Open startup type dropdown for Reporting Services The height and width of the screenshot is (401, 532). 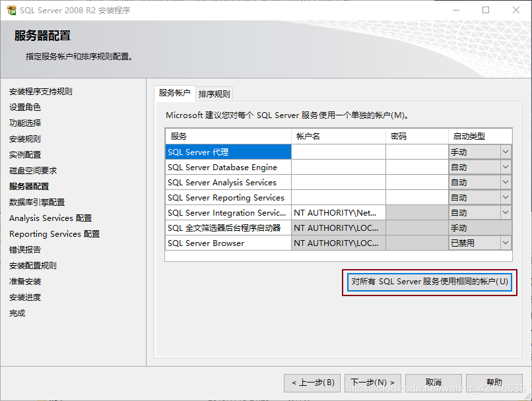(x=506, y=197)
